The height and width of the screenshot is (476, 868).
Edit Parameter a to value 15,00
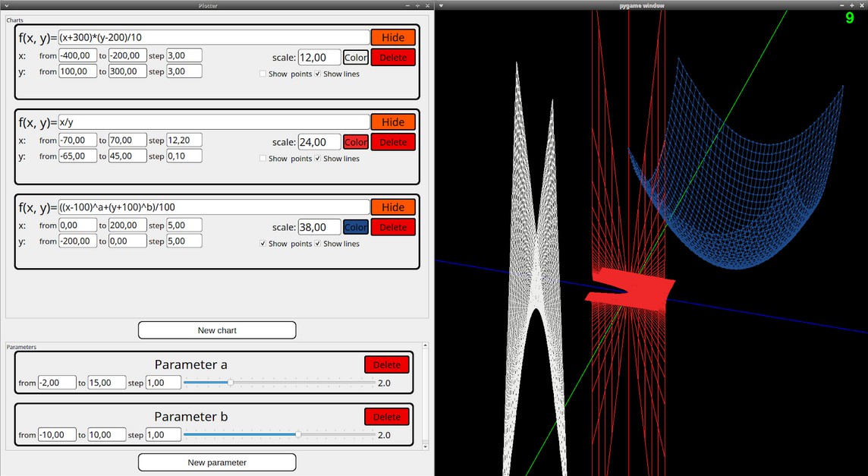(107, 383)
